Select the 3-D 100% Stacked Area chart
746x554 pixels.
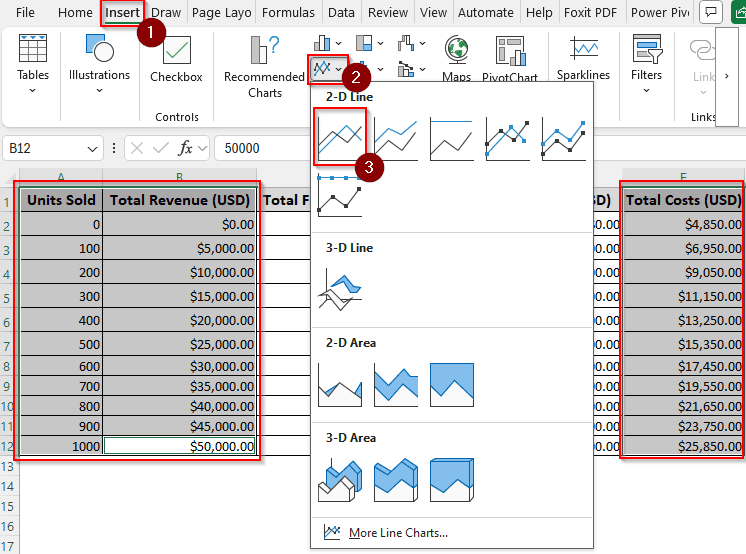452,480
